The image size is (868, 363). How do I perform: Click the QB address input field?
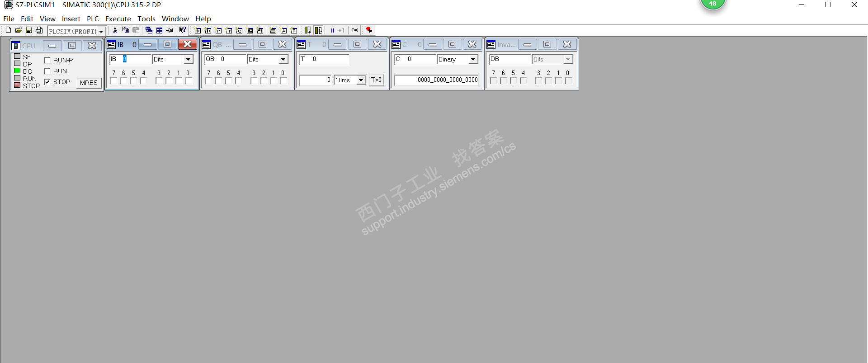click(225, 59)
